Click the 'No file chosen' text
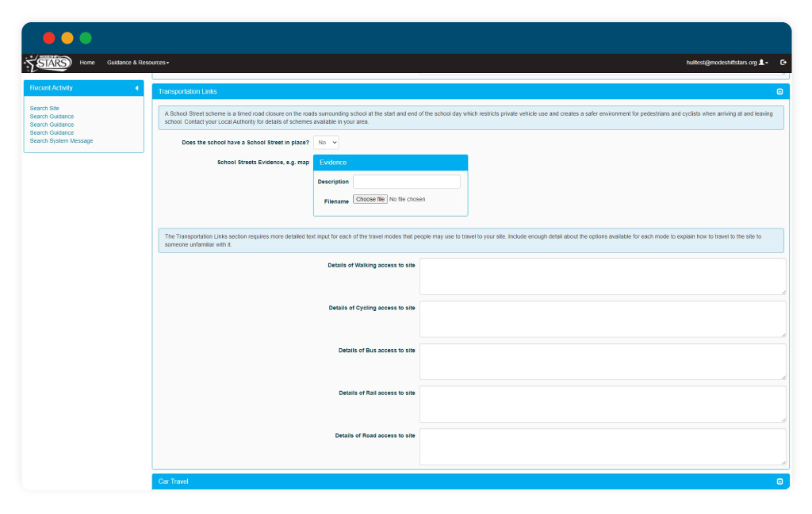812x514 pixels. pyautogui.click(x=408, y=199)
